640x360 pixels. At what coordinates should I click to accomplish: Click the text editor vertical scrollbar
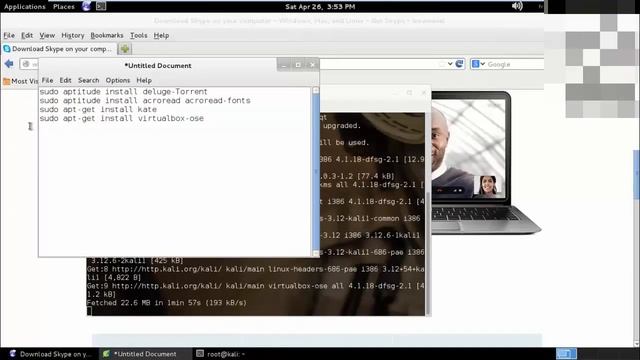point(316,171)
